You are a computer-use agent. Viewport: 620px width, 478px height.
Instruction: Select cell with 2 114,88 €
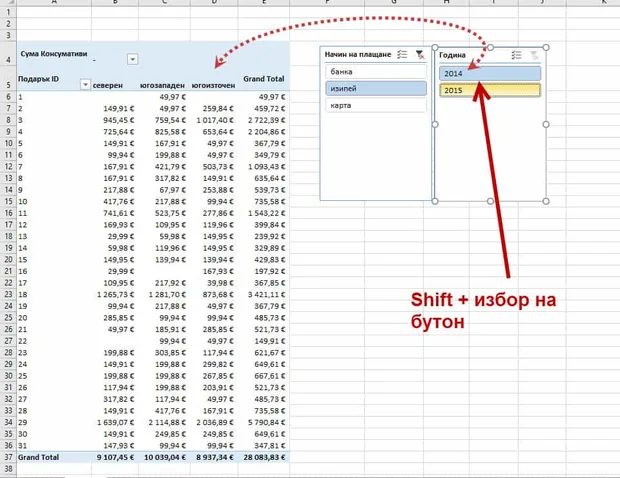pyautogui.click(x=164, y=423)
